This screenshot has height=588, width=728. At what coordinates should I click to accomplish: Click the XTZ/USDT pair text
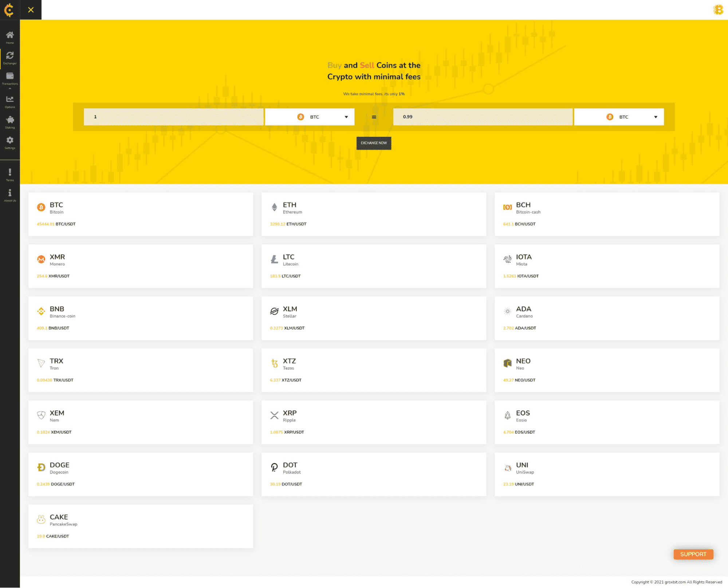click(x=291, y=380)
